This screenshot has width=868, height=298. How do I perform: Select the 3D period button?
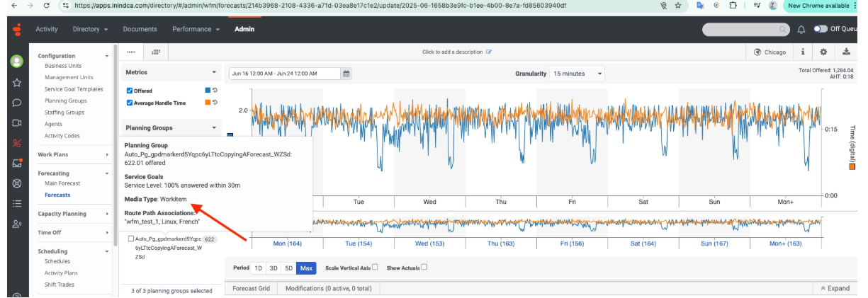tap(274, 268)
